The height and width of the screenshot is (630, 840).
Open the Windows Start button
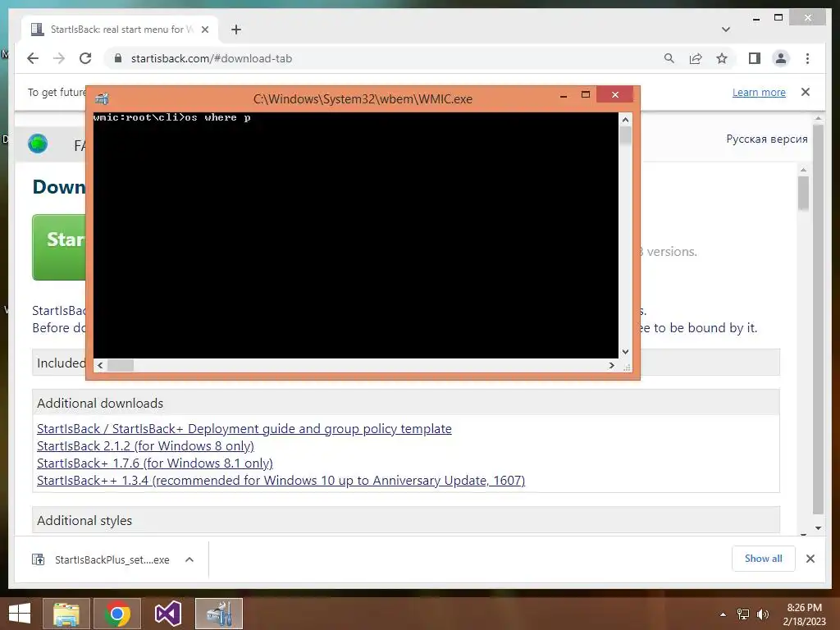point(20,614)
